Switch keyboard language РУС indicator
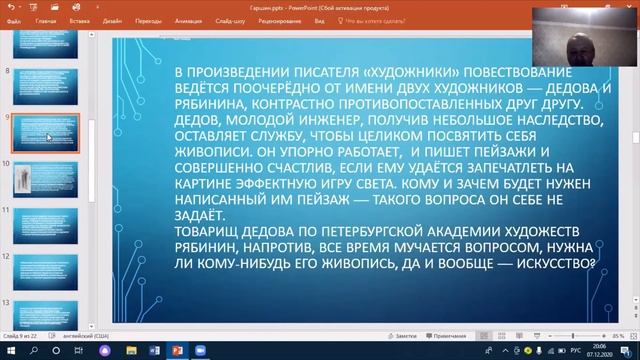The width and height of the screenshot is (640, 360). coord(576,351)
